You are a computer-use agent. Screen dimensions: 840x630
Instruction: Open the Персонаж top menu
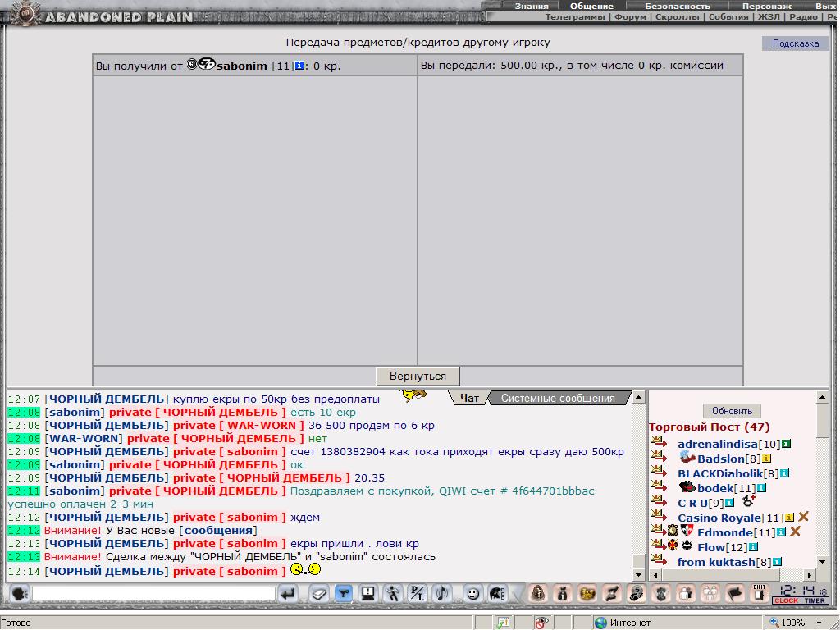[x=767, y=7]
